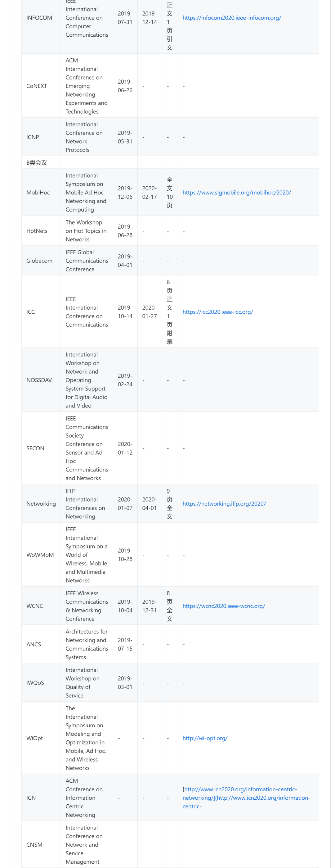The image size is (335, 868).
Task: Click the MobiHoc 2020-02-17 date cell
Action: pos(150,193)
